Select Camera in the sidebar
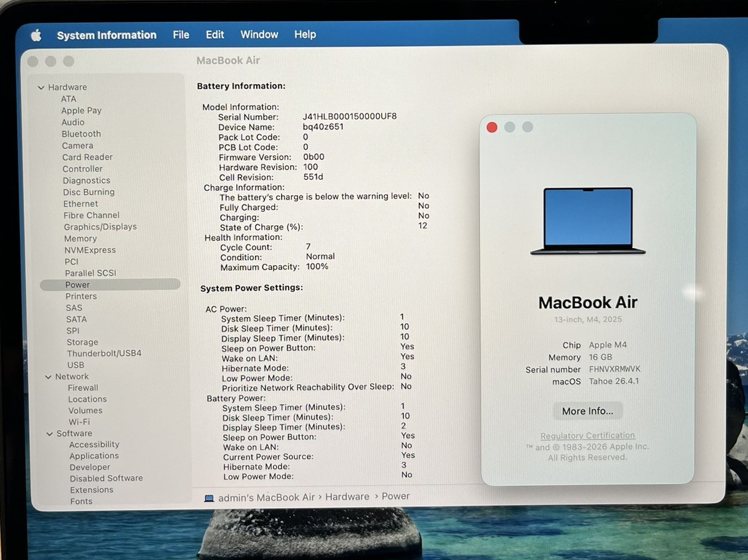 click(x=77, y=145)
